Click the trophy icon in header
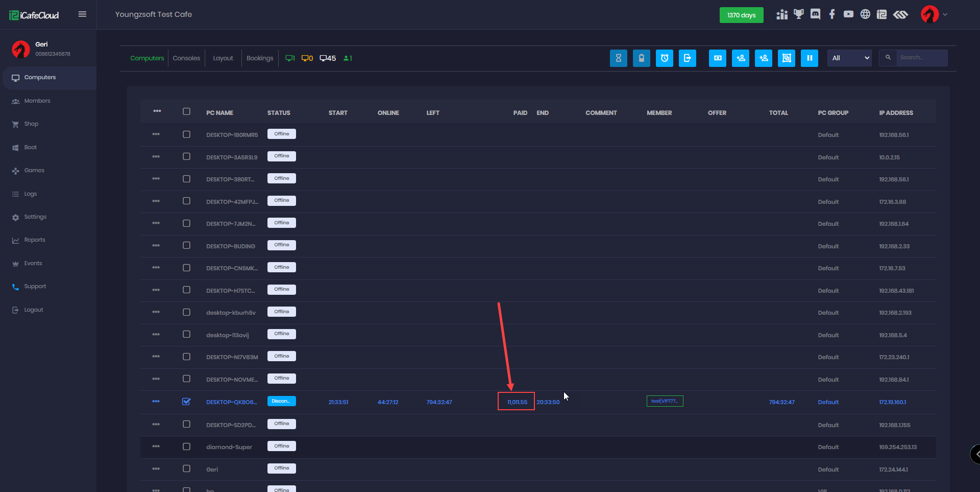 tap(798, 14)
